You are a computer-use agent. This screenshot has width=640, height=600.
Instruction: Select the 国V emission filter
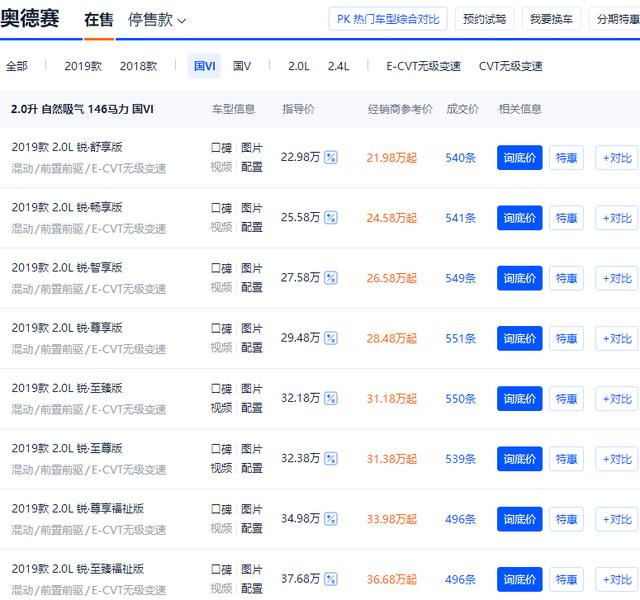[x=242, y=66]
